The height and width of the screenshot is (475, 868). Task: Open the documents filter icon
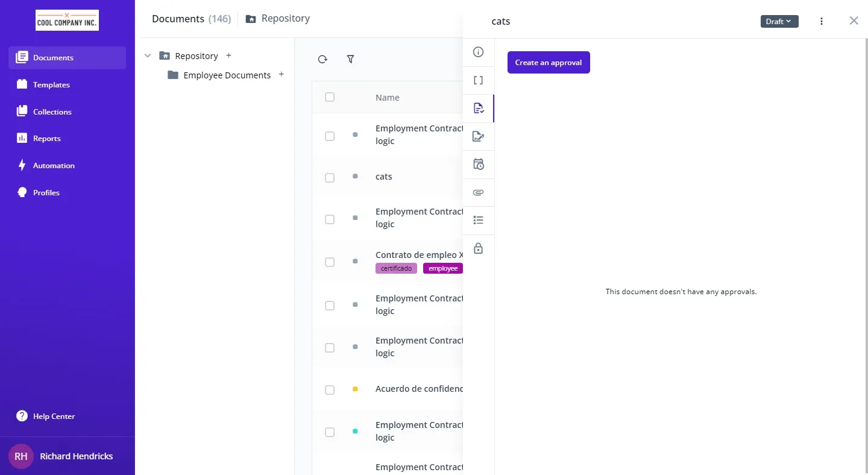tap(350, 59)
